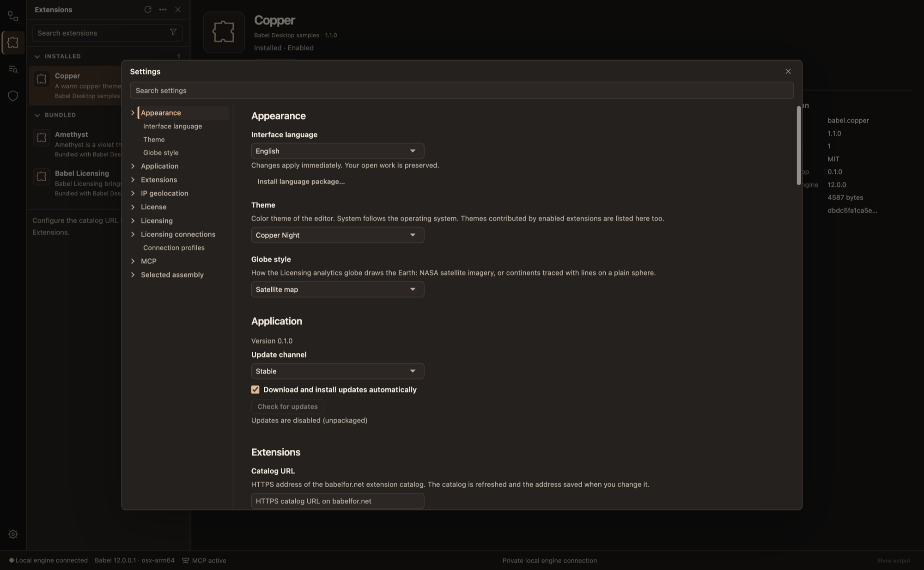Collapse the BUNDLED extensions section

point(37,115)
